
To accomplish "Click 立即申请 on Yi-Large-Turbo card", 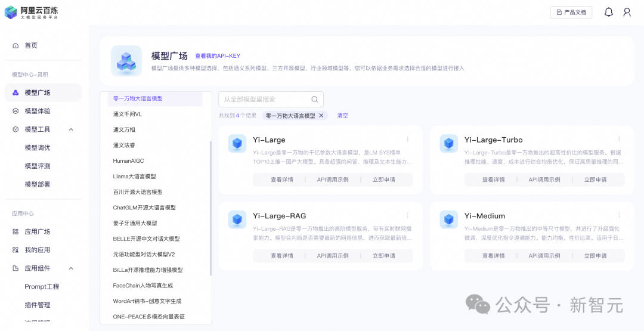I will coord(595,180).
